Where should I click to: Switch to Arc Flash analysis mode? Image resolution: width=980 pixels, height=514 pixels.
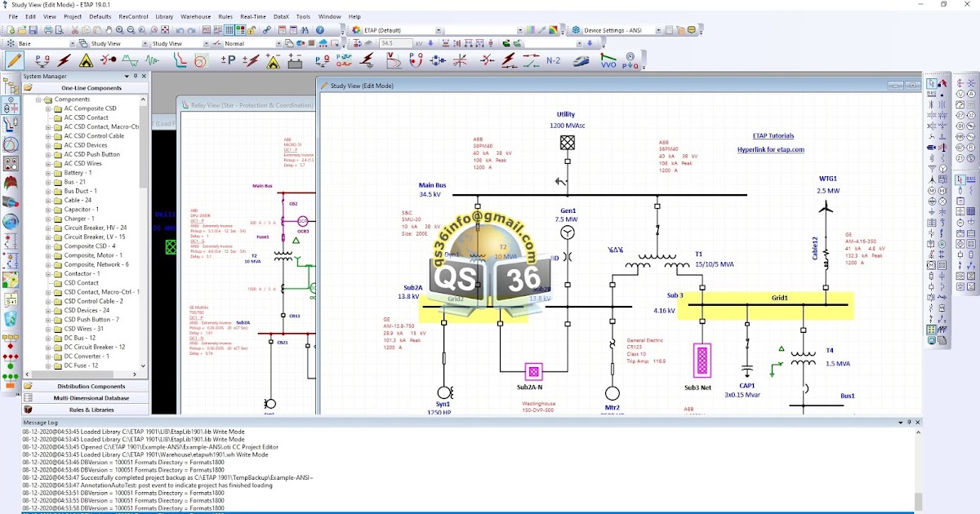coord(86,60)
